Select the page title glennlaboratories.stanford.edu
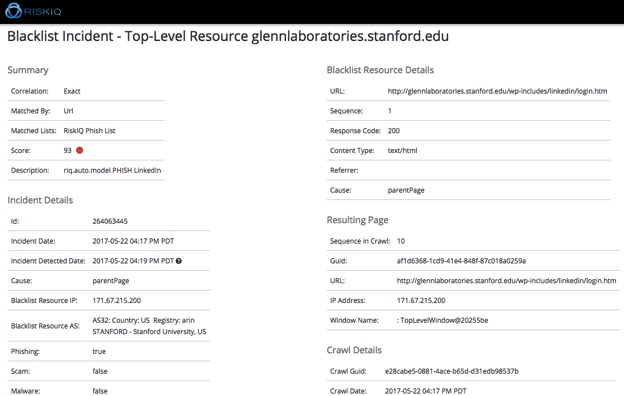 (350, 36)
